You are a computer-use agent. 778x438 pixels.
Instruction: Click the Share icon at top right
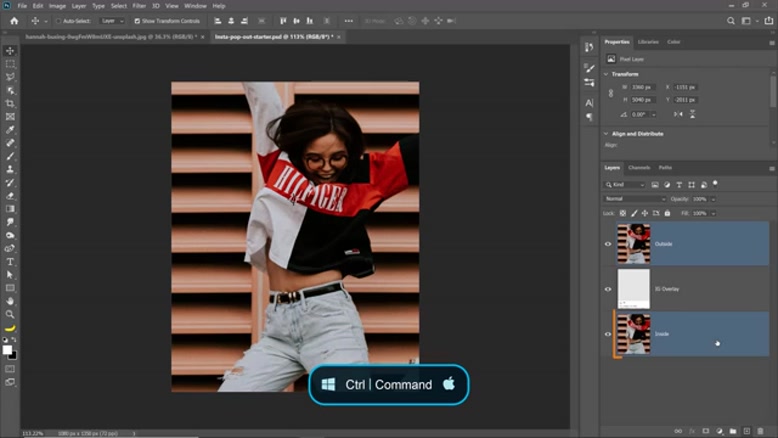(769, 21)
